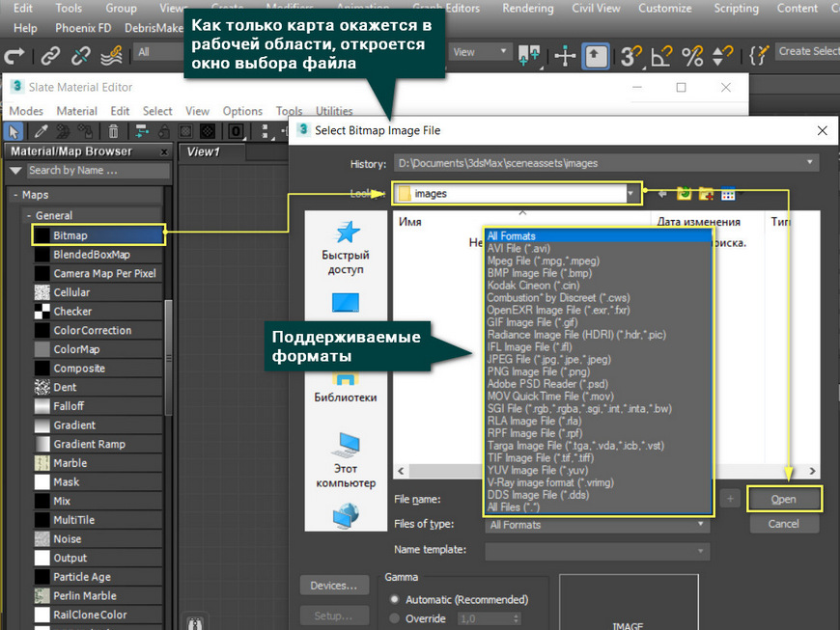The height and width of the screenshot is (630, 840).
Task: Click the plus button beside File name
Action: [730, 499]
